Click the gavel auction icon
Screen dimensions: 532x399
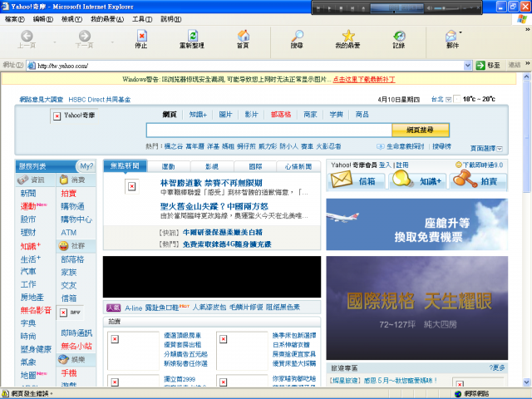465,179
